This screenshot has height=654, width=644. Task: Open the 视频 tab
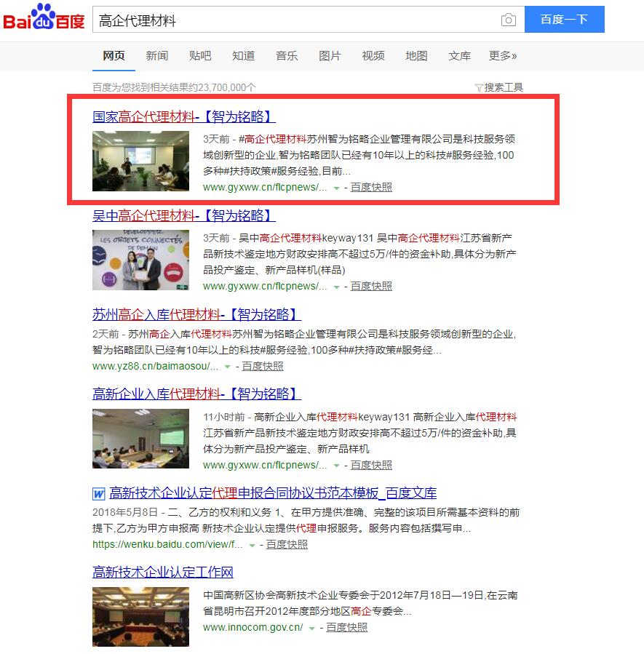[373, 56]
